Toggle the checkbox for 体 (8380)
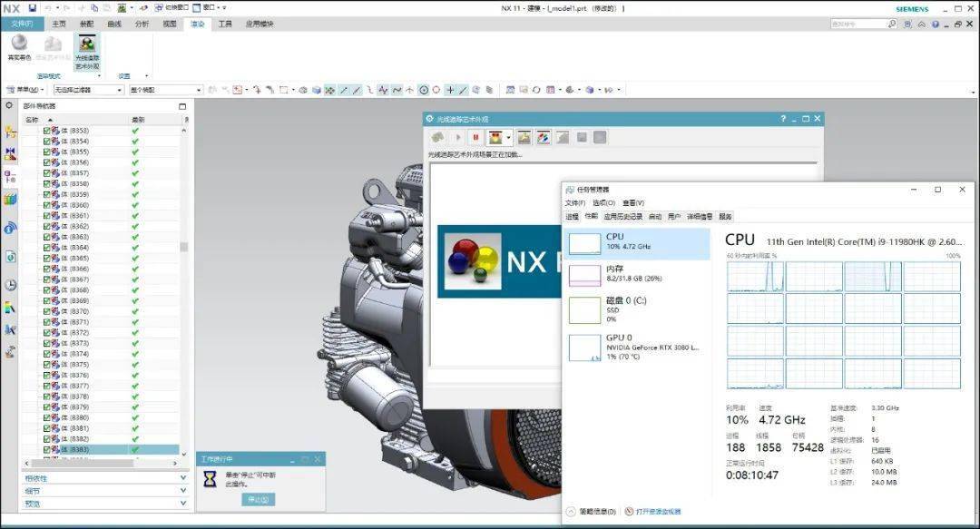The image size is (980, 529). [x=47, y=417]
